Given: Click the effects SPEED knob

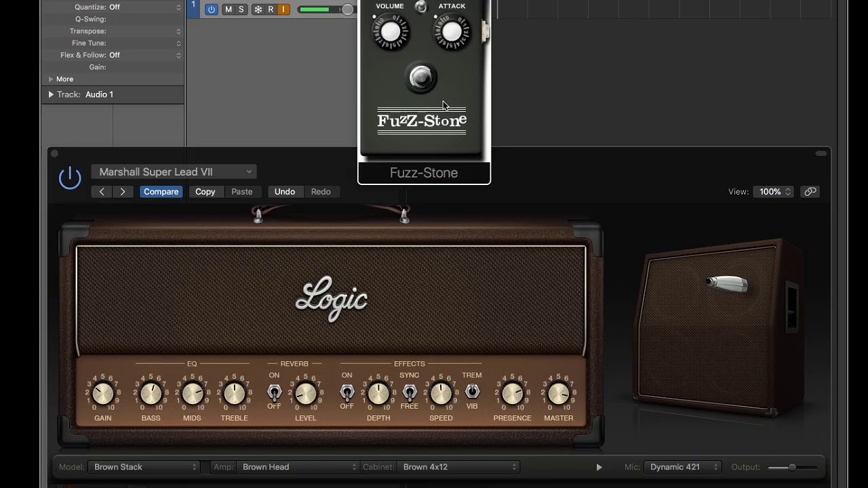Looking at the screenshot, I should click(x=441, y=393).
